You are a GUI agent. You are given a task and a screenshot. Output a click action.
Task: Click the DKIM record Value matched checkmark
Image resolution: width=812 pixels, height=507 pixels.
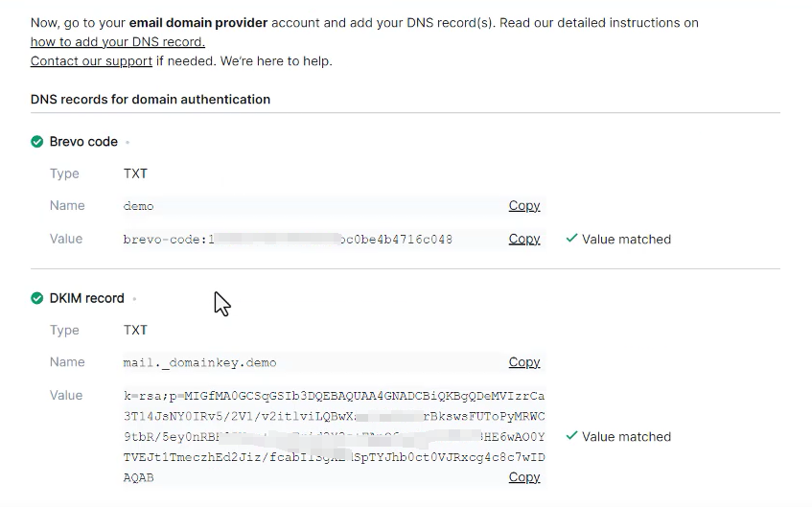[571, 435]
